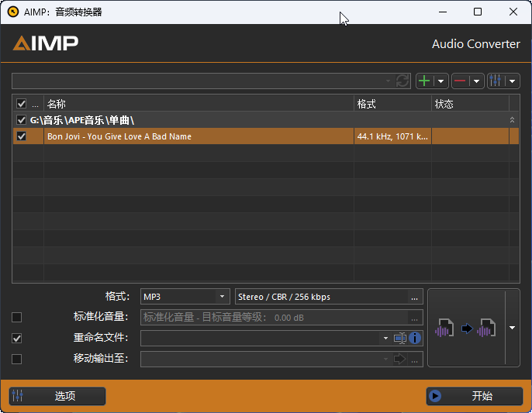This screenshot has width=532, height=413.
Task: Click the file-to-file conversion mode icon
Action: [x=465, y=328]
